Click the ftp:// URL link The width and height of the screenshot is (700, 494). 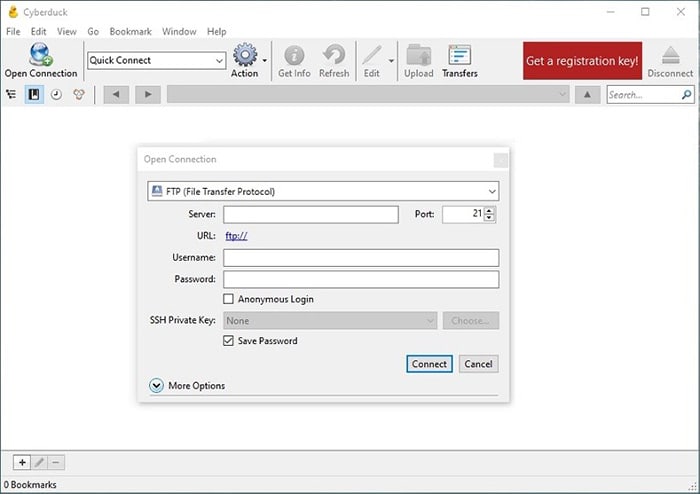pos(236,236)
